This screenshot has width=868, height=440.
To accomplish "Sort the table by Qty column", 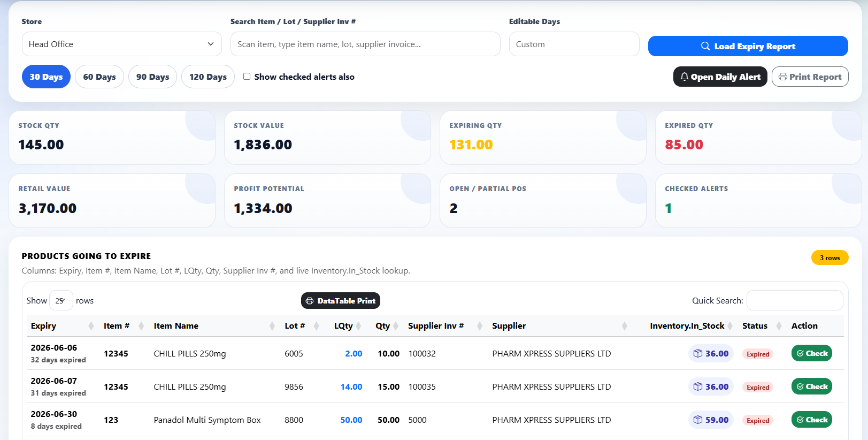I will tap(386, 326).
